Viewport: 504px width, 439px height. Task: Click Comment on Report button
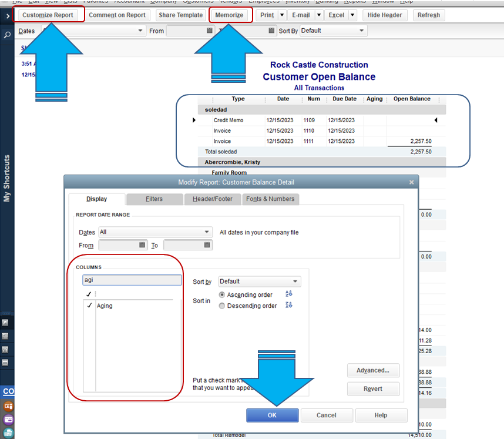117,15
